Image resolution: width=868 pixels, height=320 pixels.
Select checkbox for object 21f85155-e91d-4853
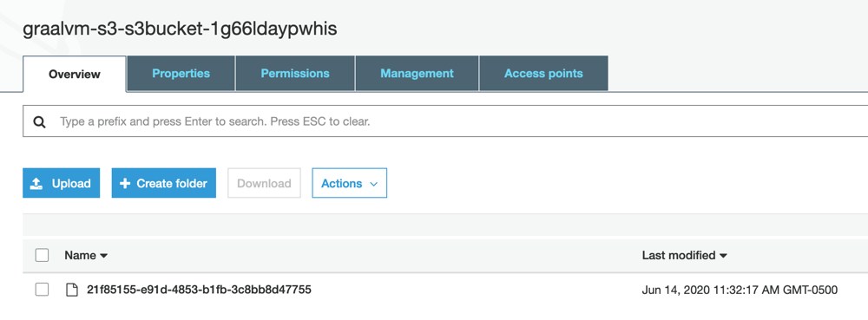tap(42, 290)
